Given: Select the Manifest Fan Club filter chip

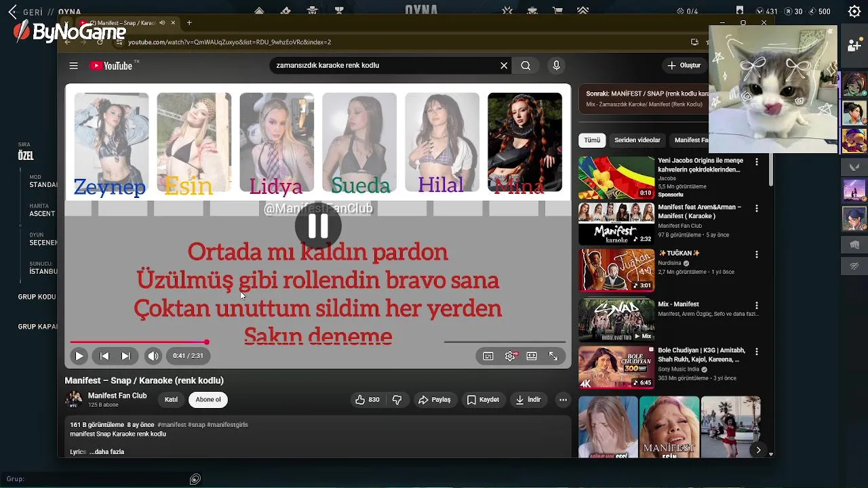Looking at the screenshot, I should (690, 140).
